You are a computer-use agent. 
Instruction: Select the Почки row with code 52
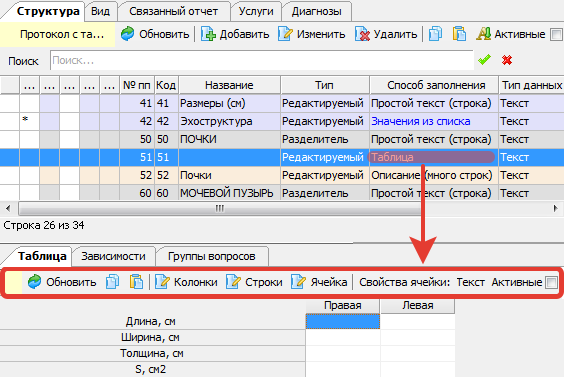[x=282, y=175]
